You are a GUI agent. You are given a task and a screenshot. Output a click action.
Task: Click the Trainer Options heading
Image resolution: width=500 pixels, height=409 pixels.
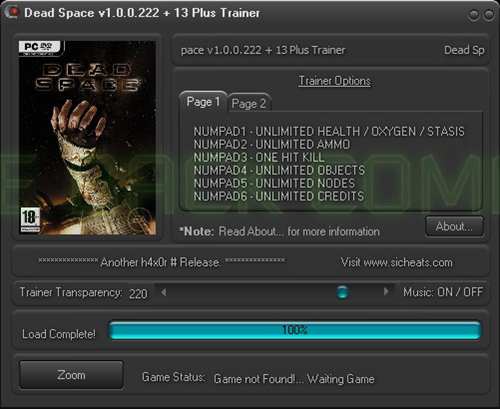tap(334, 81)
